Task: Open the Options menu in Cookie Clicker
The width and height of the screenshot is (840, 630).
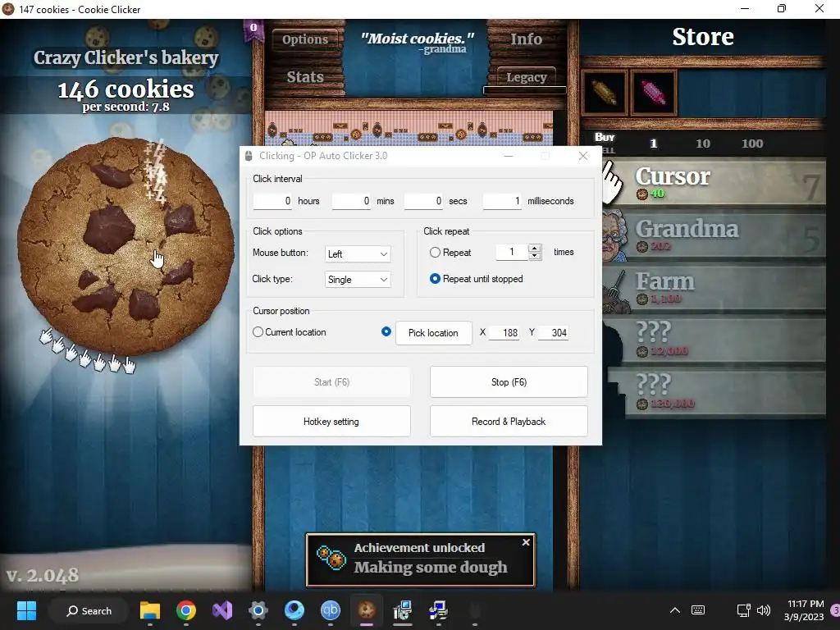Action: pos(305,39)
